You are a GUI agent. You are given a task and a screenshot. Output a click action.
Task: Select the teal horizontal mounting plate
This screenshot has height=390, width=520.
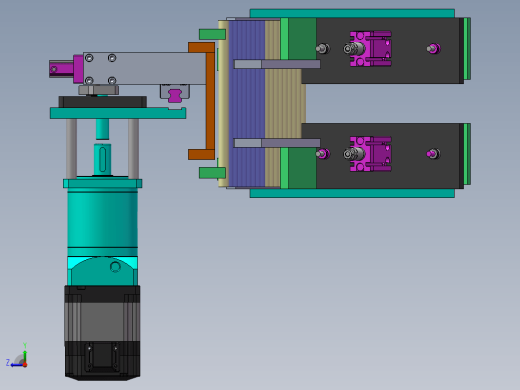point(118,113)
